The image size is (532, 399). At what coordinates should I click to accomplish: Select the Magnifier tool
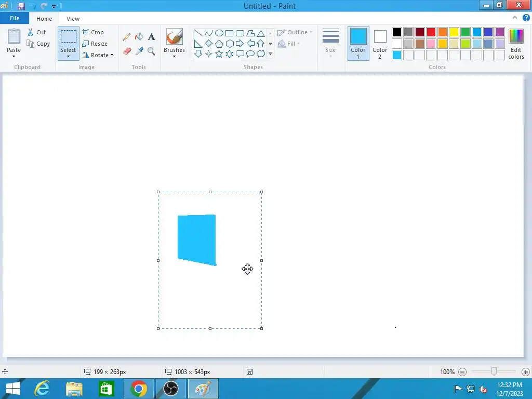[151, 51]
